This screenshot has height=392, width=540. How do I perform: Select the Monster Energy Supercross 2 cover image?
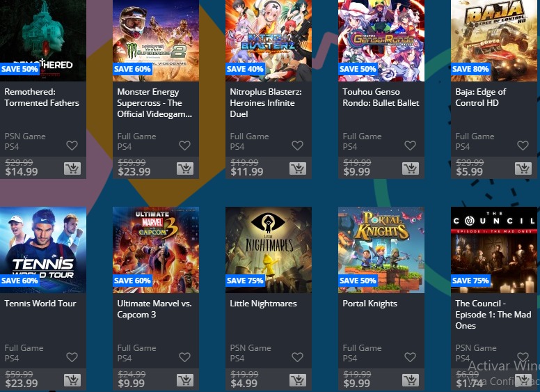[156, 40]
